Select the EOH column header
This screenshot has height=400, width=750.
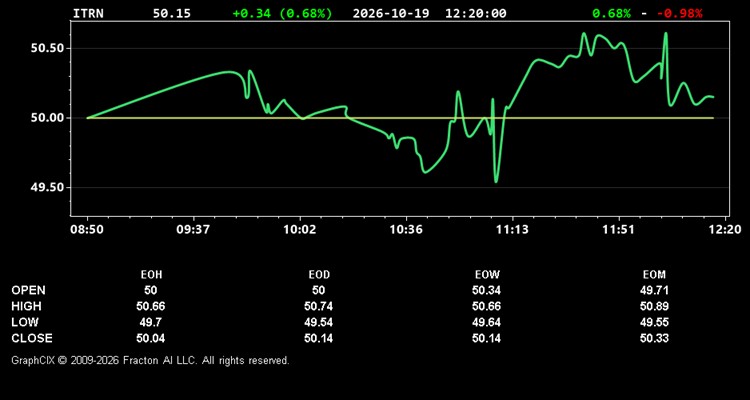tap(151, 275)
